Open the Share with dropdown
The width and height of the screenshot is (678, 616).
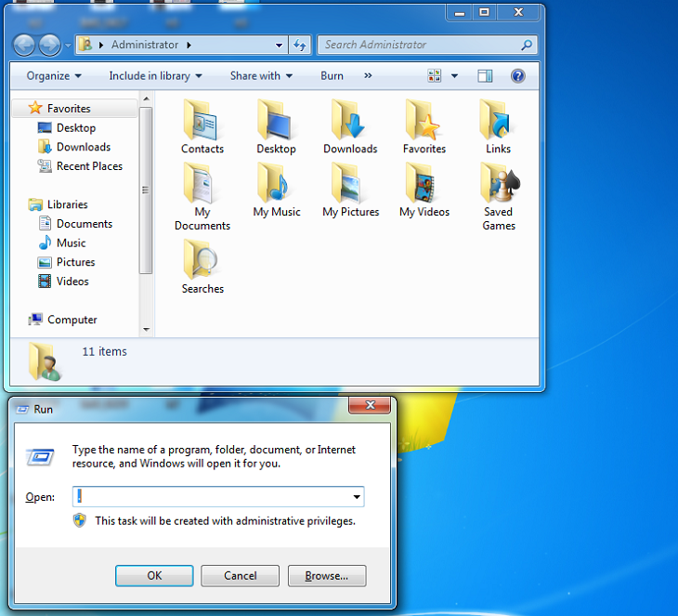[261, 75]
